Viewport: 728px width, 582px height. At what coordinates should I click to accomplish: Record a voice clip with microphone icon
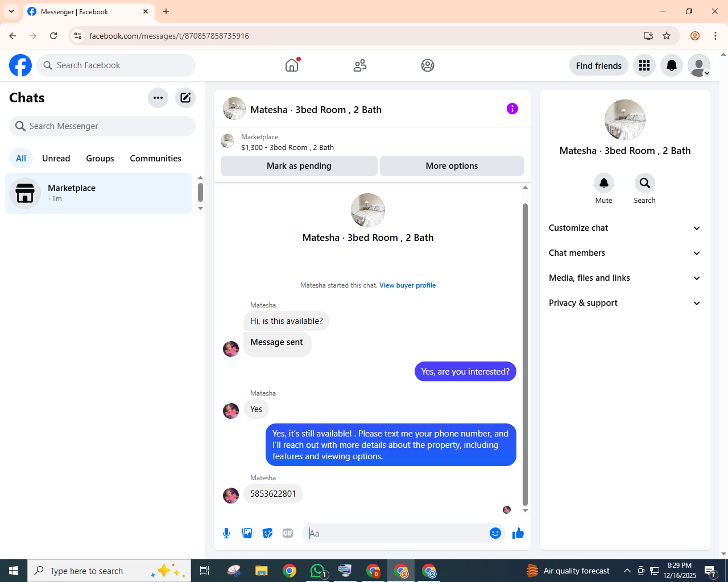[226, 533]
